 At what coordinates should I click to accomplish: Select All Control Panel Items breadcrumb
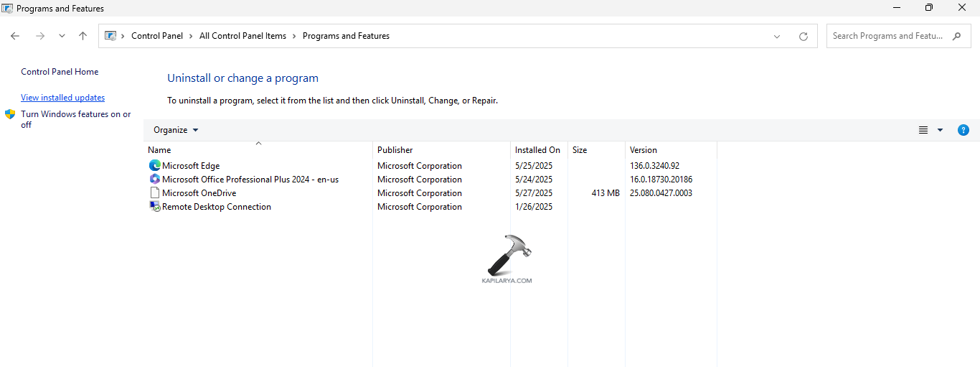(x=242, y=36)
